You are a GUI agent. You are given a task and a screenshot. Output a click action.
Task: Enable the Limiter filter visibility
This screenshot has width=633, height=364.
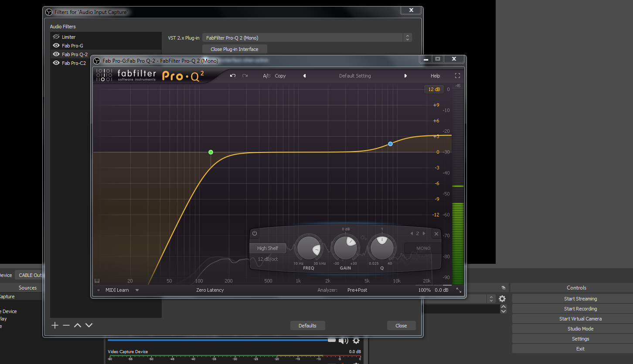point(56,37)
